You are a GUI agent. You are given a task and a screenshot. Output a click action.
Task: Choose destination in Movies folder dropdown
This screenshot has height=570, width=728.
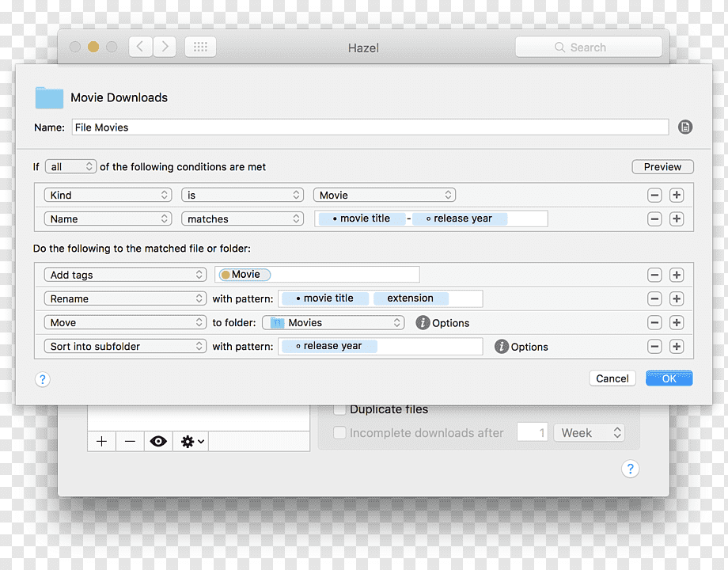[x=333, y=322]
